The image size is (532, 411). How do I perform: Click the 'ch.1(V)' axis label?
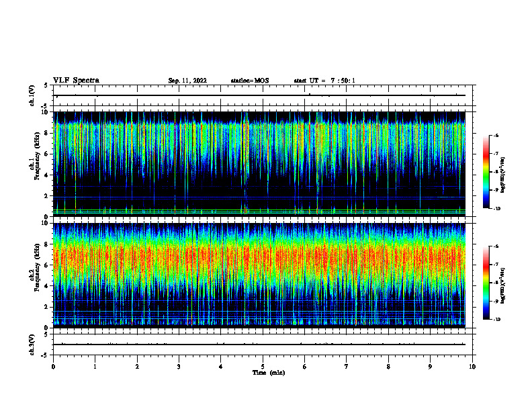pyautogui.click(x=32, y=95)
